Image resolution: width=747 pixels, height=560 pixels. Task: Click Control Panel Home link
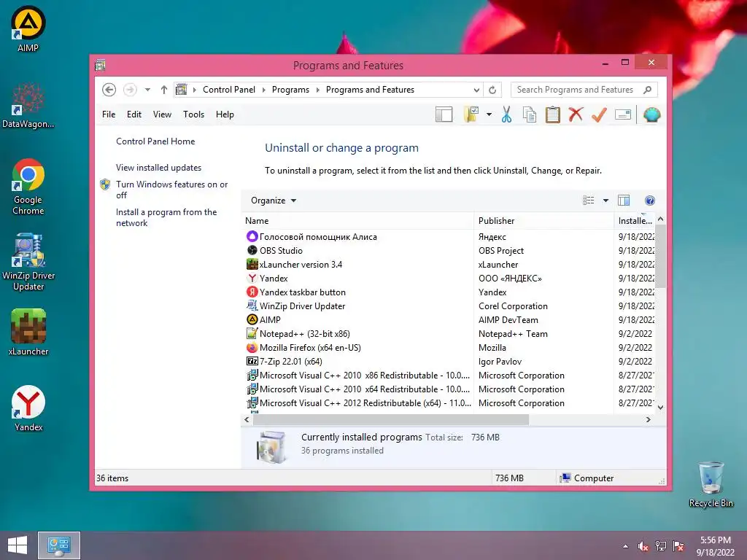coord(155,141)
